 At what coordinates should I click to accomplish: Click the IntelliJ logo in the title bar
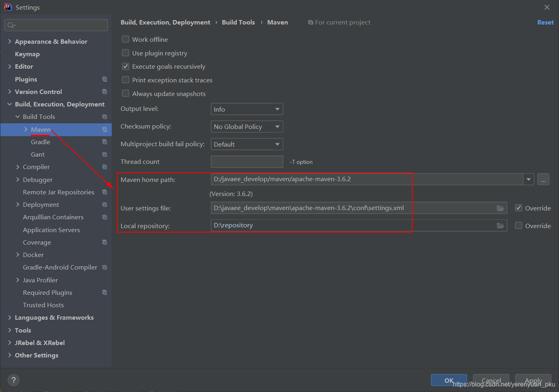coord(8,7)
